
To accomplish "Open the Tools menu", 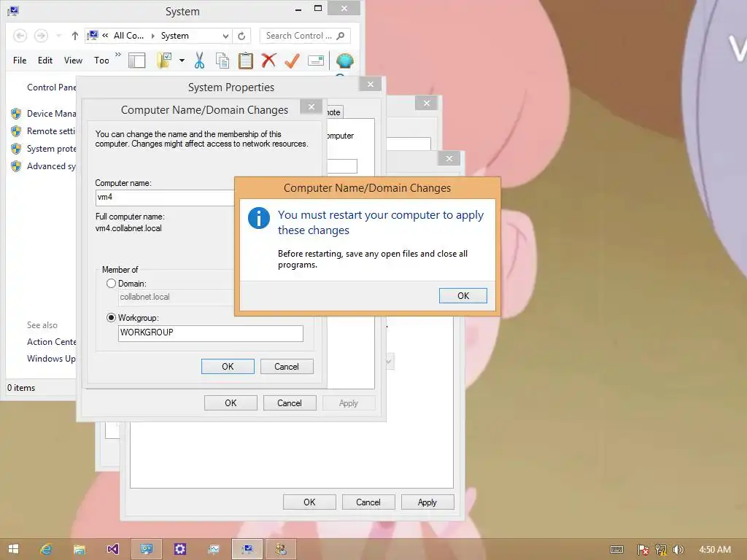I will 101,61.
